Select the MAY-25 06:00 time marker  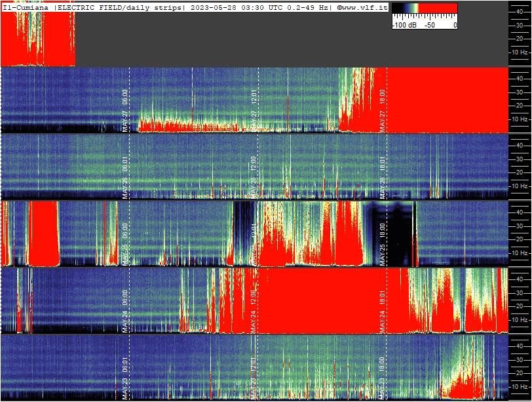click(x=125, y=245)
